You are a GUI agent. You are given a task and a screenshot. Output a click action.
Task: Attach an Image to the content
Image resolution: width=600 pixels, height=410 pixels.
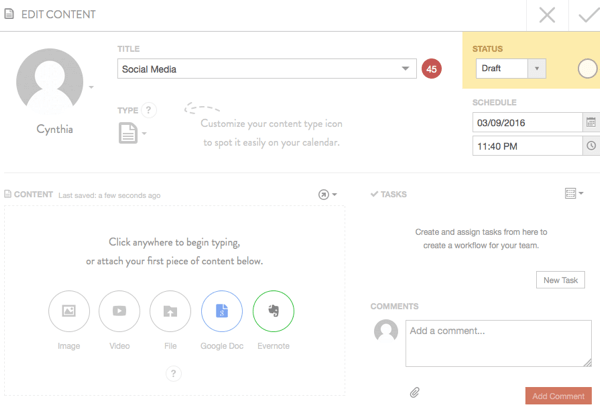[x=69, y=311]
